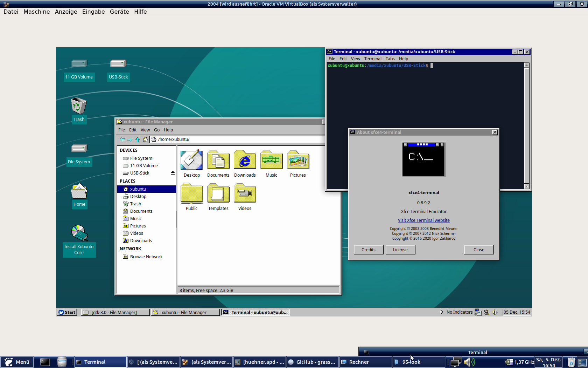The width and height of the screenshot is (588, 368).
Task: Switch to Rechner in host taskbar
Action: [365, 362]
